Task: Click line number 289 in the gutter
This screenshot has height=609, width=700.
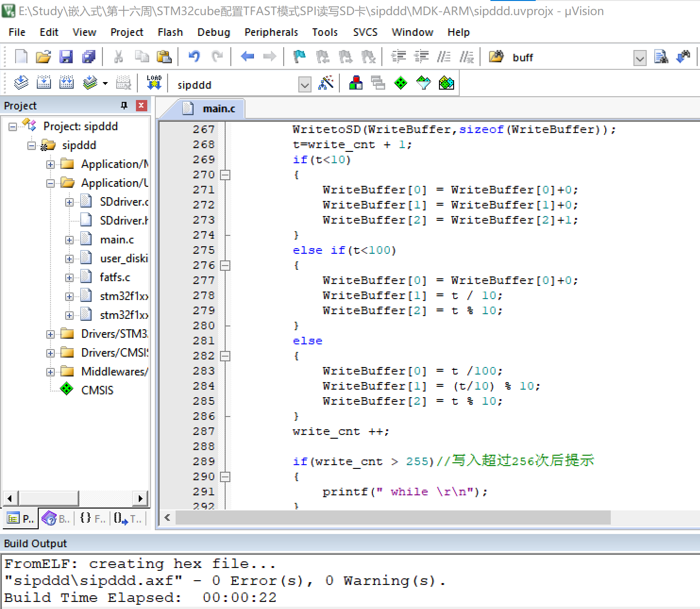Action: tap(203, 461)
